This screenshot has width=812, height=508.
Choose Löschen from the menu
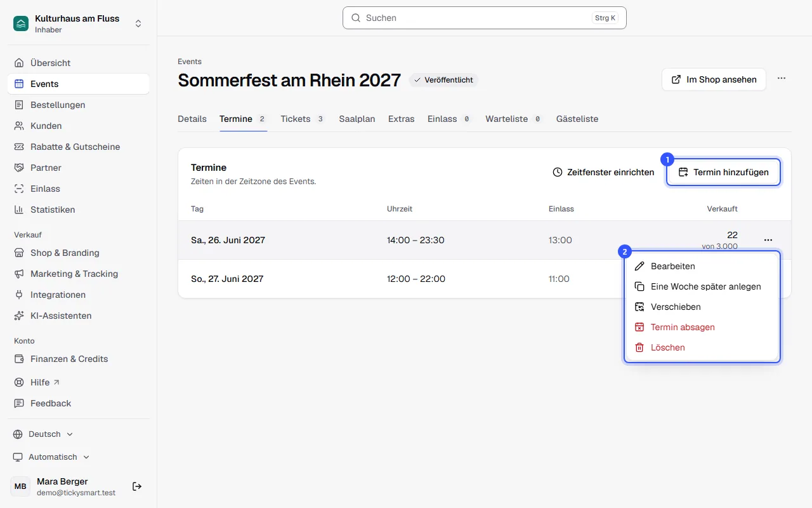[x=702, y=347]
